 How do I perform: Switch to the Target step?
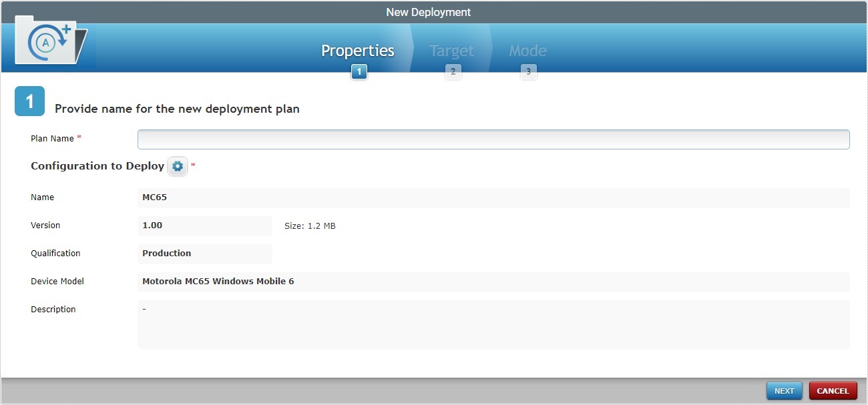[451, 50]
